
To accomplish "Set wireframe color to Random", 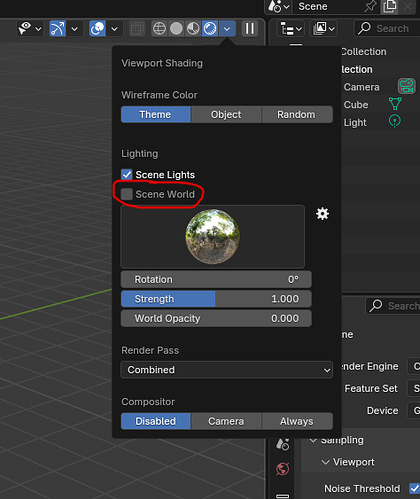I will [297, 114].
